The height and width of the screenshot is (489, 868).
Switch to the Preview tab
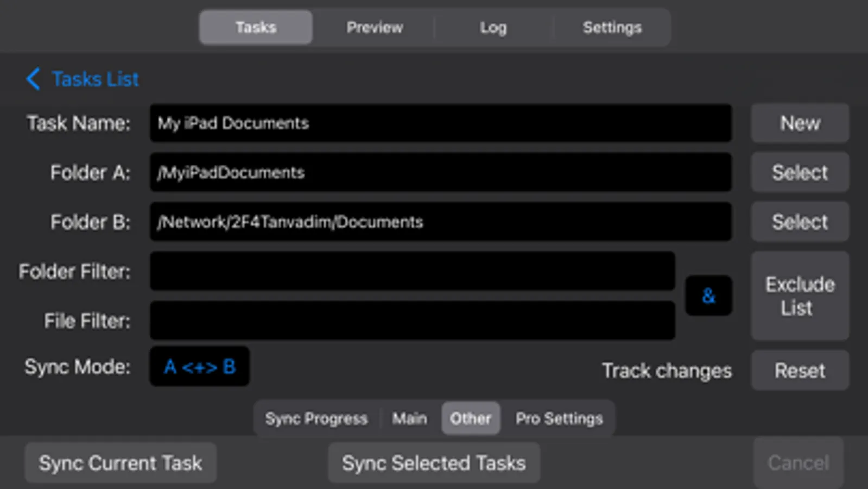375,27
